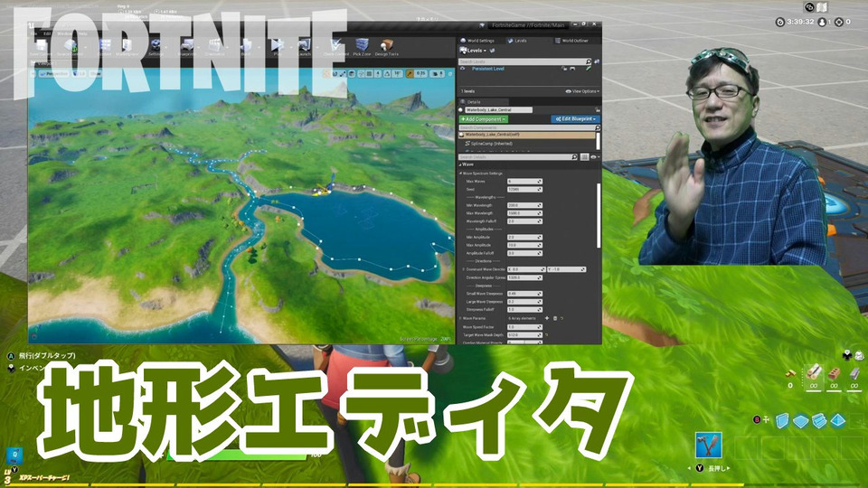Click the Max Waves value field

click(524, 182)
